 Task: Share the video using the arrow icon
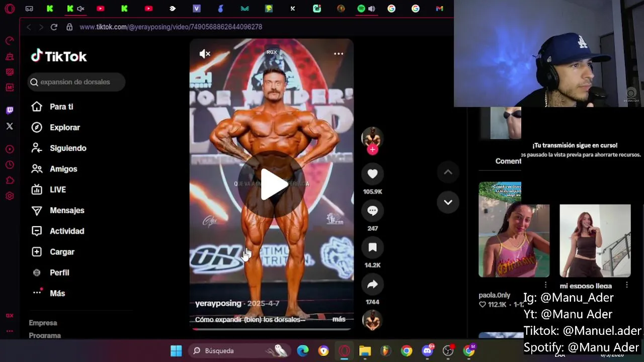pos(372,285)
